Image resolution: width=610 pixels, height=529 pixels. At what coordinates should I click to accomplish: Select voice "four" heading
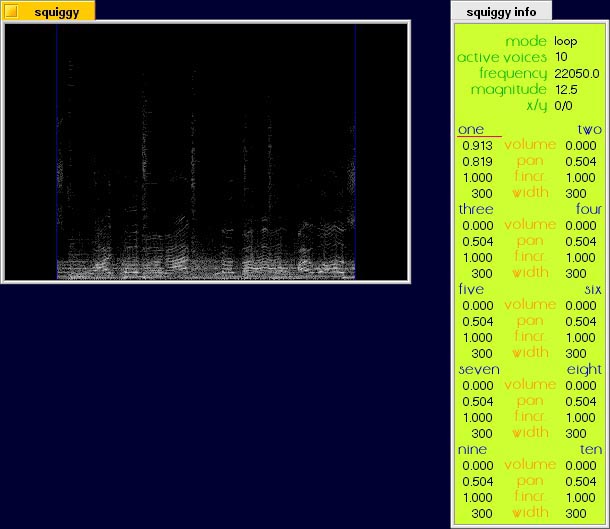pyautogui.click(x=589, y=209)
